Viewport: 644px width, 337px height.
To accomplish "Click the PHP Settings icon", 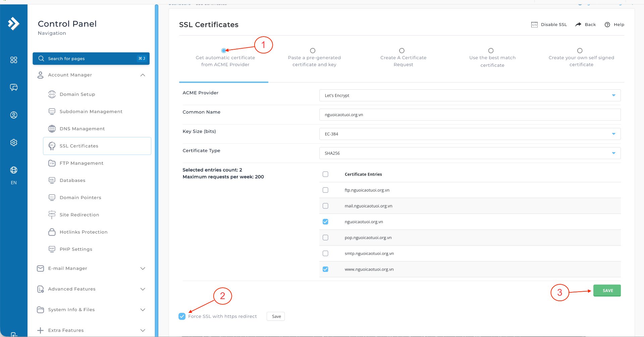I will pos(52,249).
